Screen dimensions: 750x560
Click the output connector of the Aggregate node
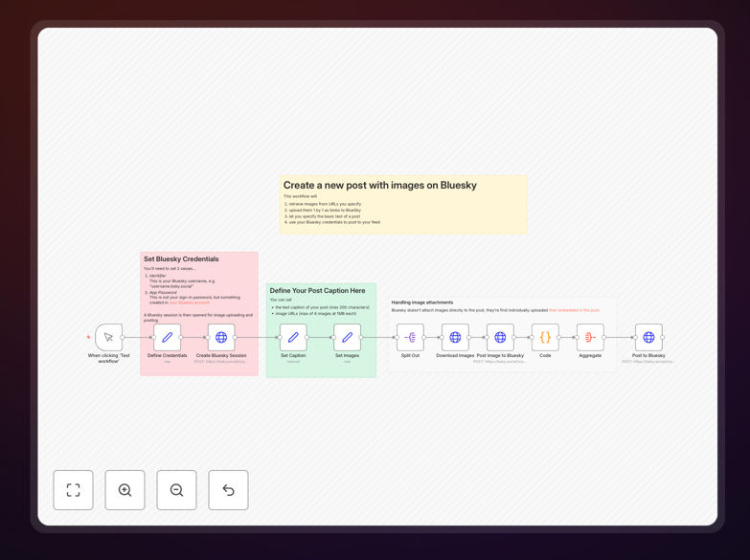click(603, 337)
